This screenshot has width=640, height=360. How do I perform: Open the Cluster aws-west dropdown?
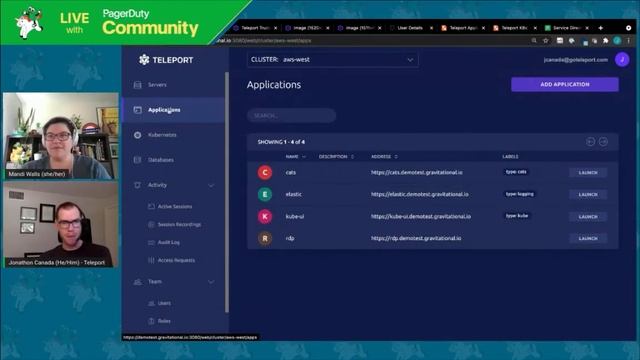click(332, 60)
